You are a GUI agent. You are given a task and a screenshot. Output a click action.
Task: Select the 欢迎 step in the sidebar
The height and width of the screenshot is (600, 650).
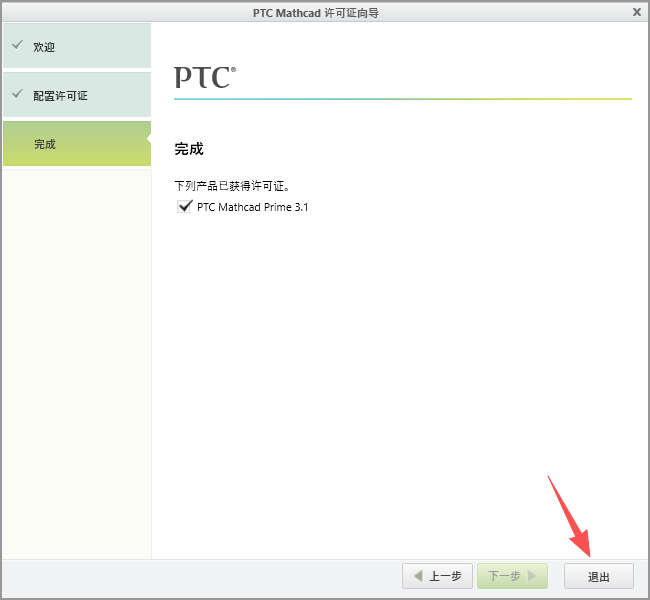point(77,46)
